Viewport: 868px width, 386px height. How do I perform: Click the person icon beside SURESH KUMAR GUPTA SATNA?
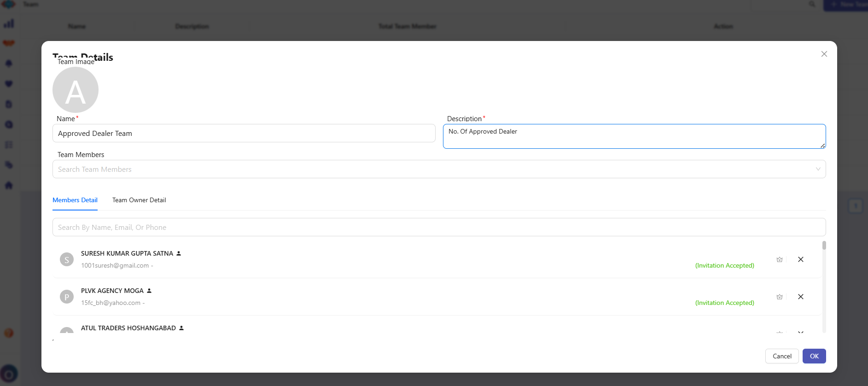tap(179, 253)
